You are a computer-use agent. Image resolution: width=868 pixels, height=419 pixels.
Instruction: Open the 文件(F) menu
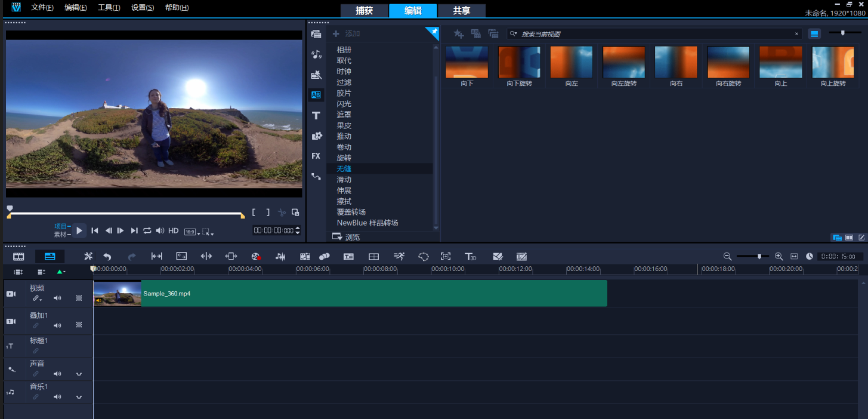(x=42, y=8)
